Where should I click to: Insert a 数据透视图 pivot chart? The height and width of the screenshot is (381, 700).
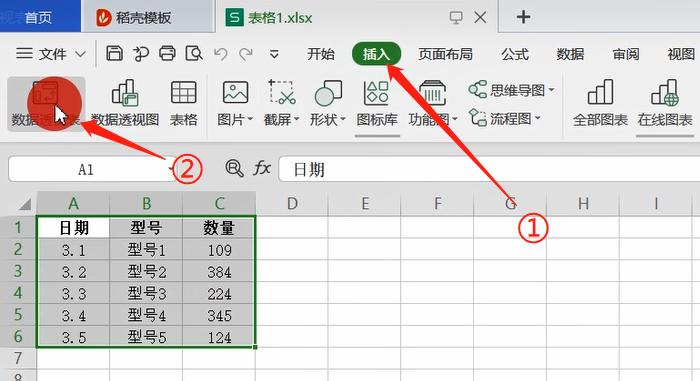point(125,104)
